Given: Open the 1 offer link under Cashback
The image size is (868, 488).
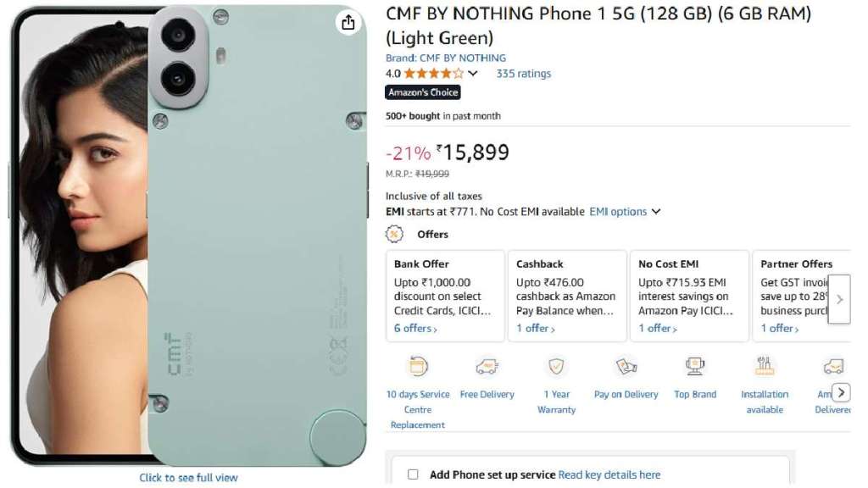Looking at the screenshot, I should click(x=536, y=328).
